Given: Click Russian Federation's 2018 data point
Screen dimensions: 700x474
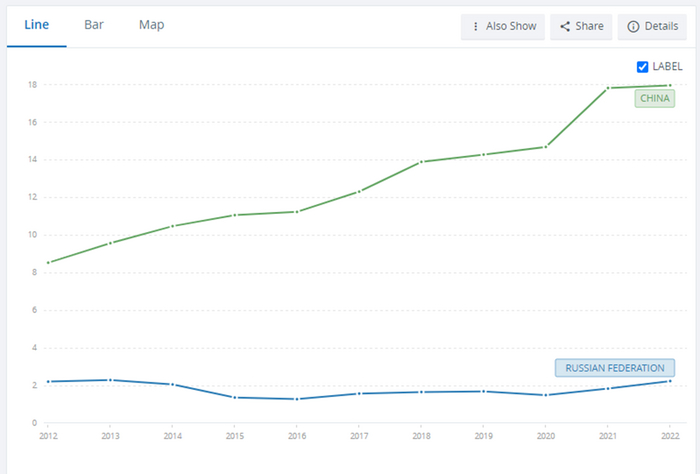Looking at the screenshot, I should (x=421, y=392).
